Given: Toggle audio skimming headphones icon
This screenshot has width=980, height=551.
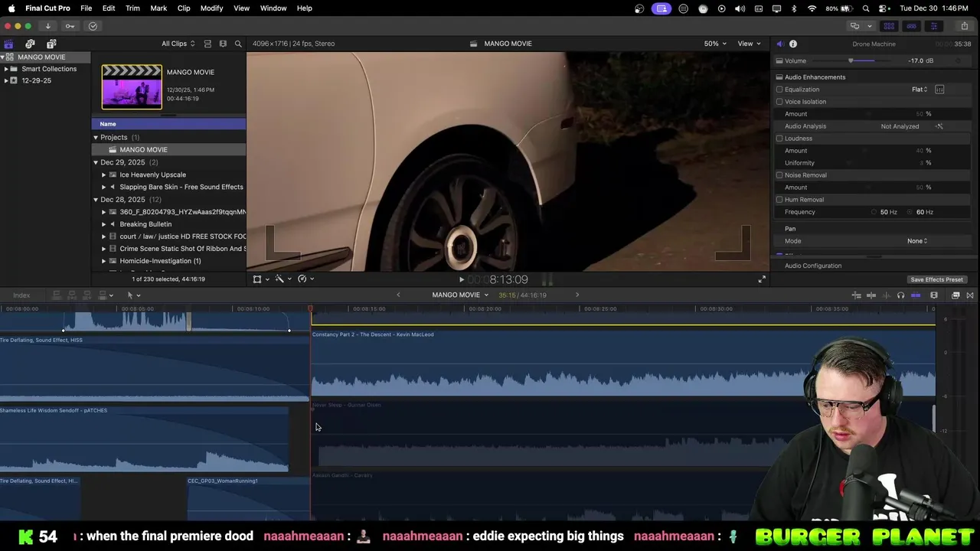Looking at the screenshot, I should click(900, 295).
